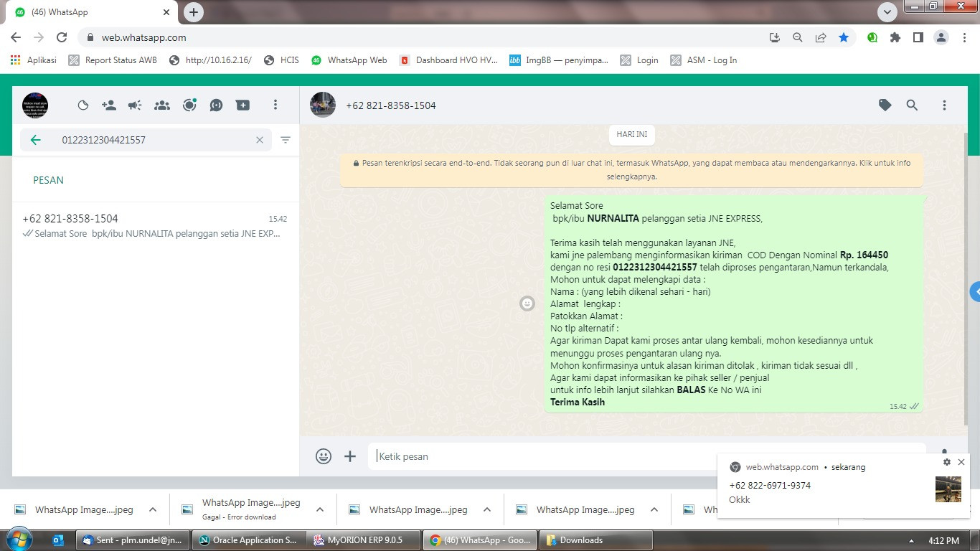Start a new chat with plus-bubble icon

click(x=243, y=105)
